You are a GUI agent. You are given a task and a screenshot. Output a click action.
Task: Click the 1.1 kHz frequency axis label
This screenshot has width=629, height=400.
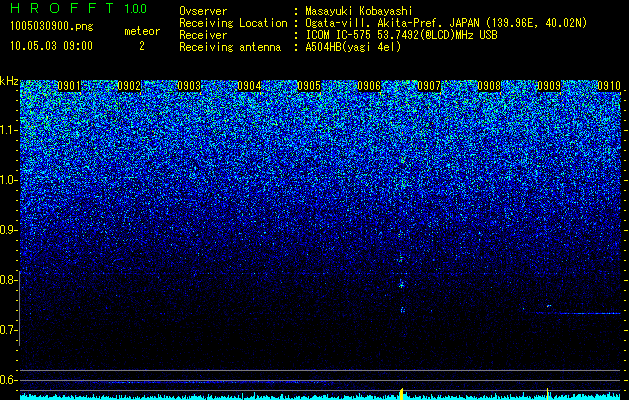click(x=9, y=130)
